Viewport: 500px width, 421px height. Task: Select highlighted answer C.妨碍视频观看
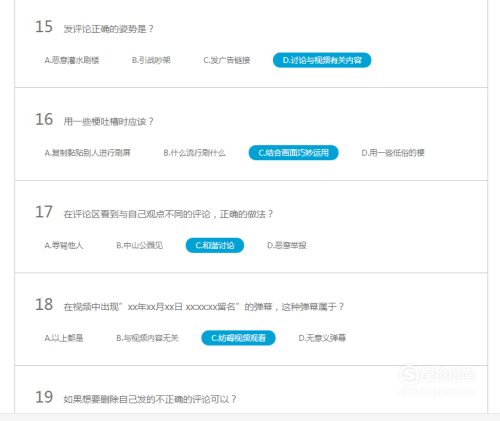238,338
